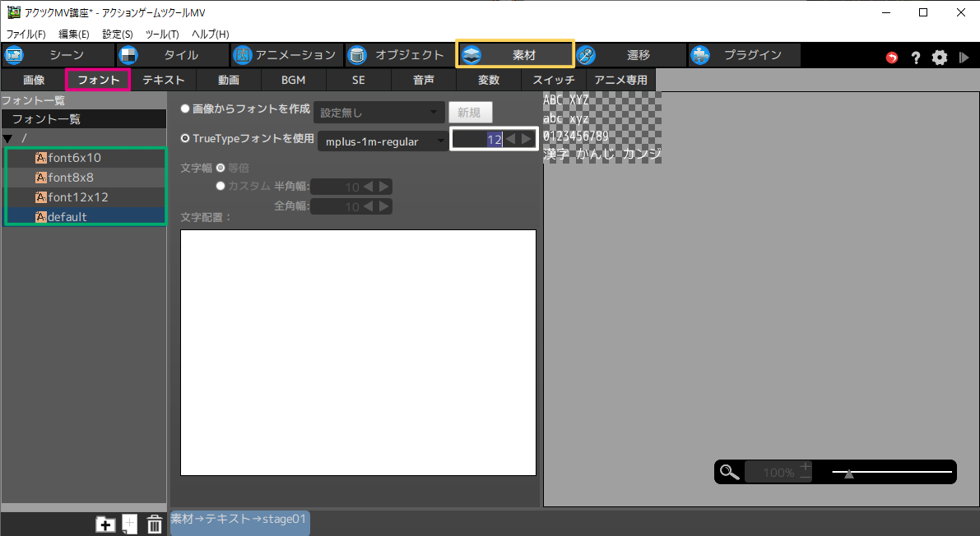Screen dimensions: 980x536
Task: Click the red undo arrow icon
Action: tap(892, 58)
